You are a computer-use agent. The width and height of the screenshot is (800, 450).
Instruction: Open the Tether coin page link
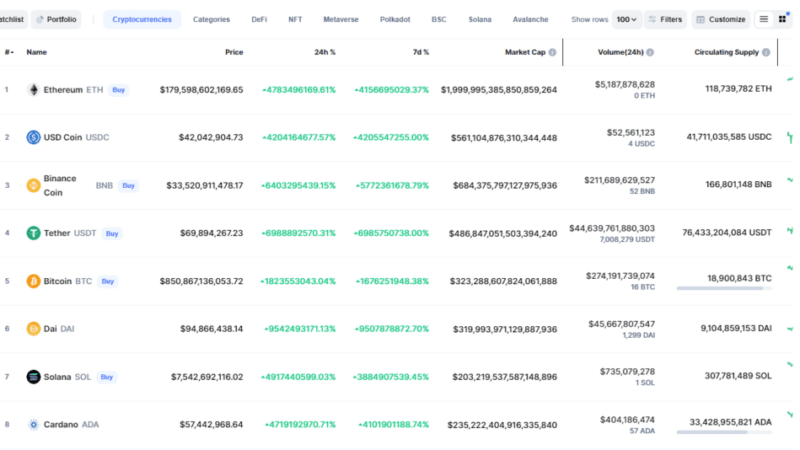click(57, 233)
